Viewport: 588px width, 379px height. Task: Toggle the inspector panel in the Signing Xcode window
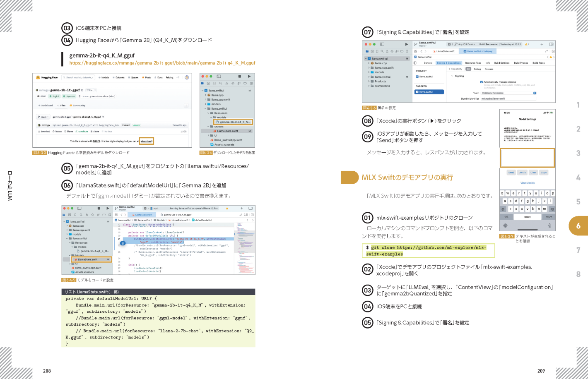point(551,44)
